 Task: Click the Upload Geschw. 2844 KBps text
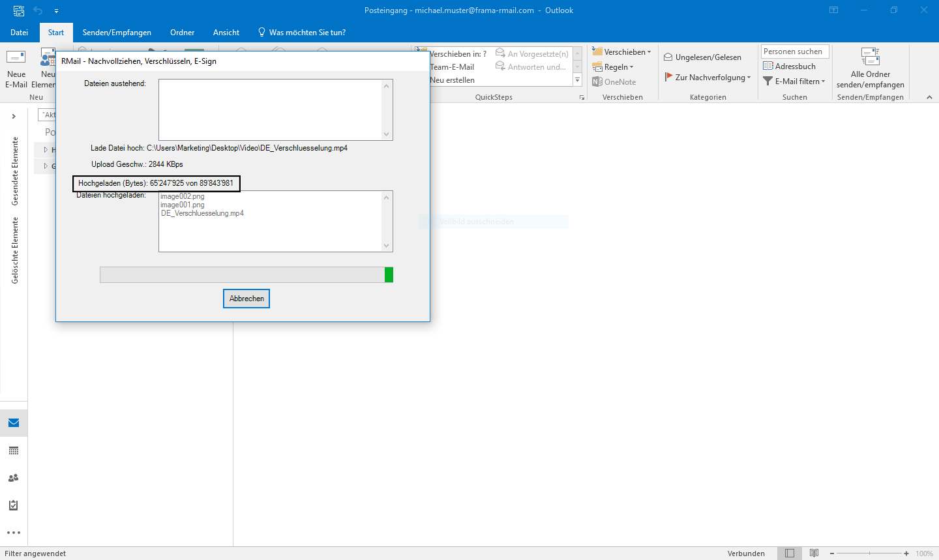point(137,164)
